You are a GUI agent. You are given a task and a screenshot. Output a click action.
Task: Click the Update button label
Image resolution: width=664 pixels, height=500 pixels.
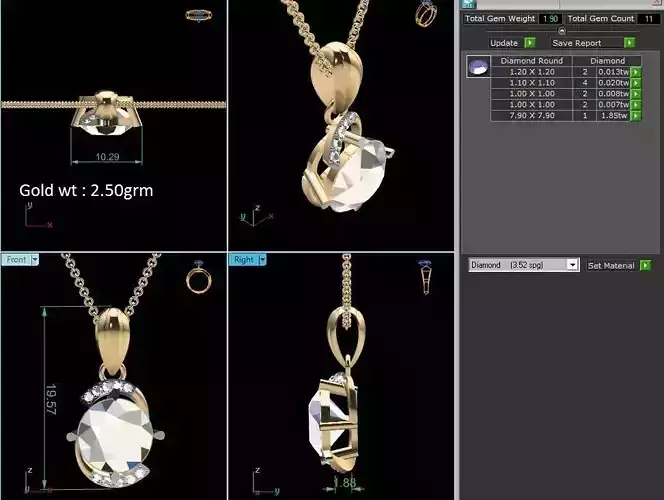[504, 43]
